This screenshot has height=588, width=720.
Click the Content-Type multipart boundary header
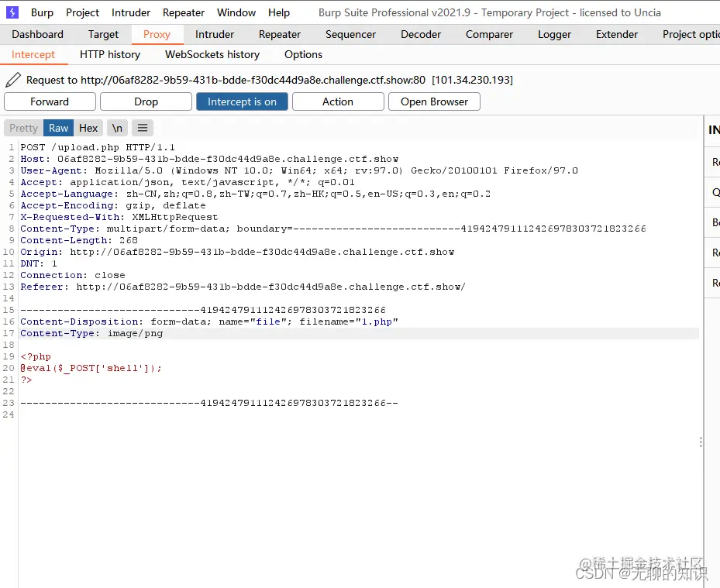click(333, 229)
